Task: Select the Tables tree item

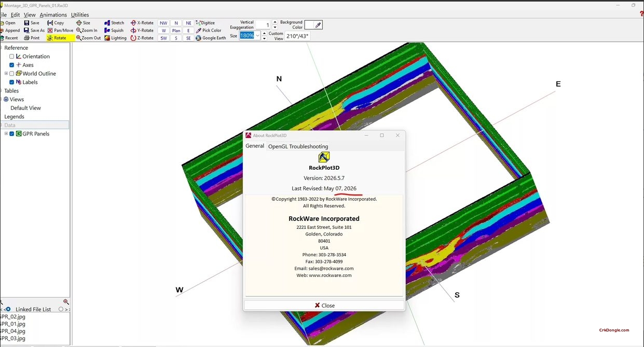Action: [11, 91]
